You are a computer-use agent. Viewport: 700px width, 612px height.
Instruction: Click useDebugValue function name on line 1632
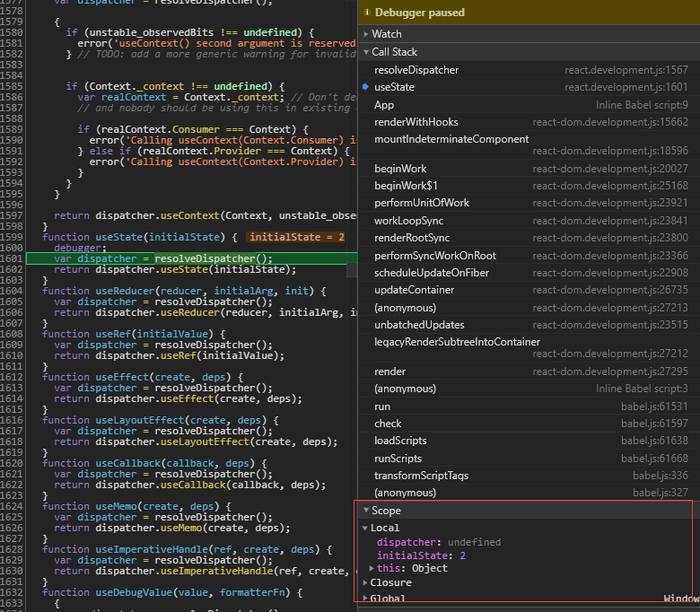(x=134, y=592)
